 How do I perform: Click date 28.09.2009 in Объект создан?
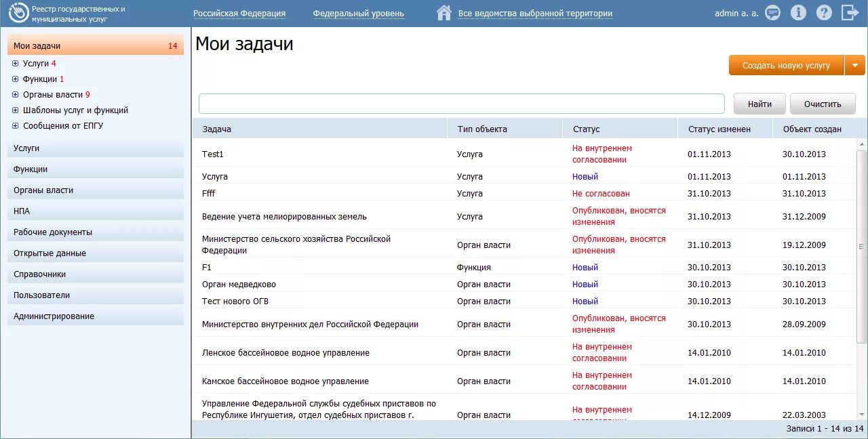click(x=804, y=324)
